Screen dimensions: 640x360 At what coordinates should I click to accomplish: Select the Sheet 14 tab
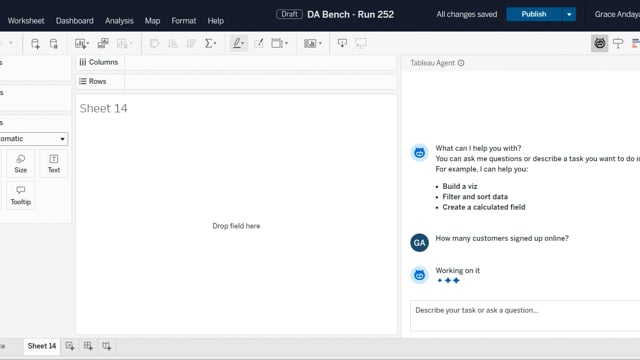tap(42, 346)
